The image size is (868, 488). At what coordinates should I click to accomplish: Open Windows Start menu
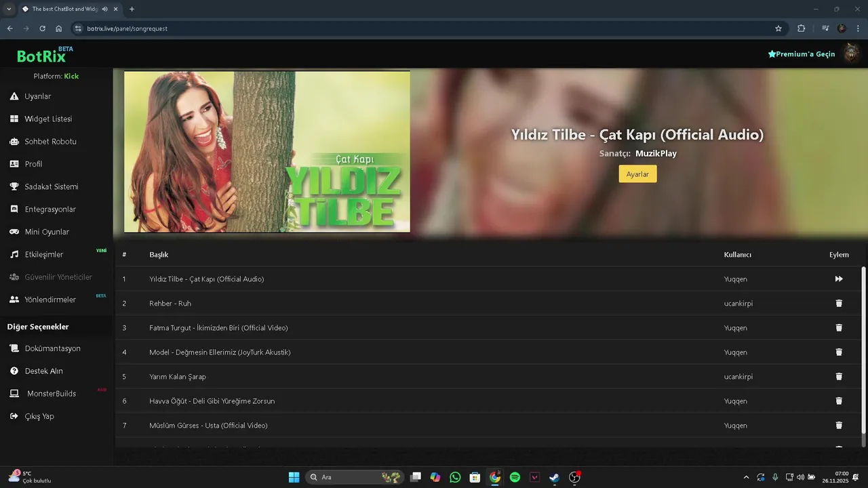point(294,477)
